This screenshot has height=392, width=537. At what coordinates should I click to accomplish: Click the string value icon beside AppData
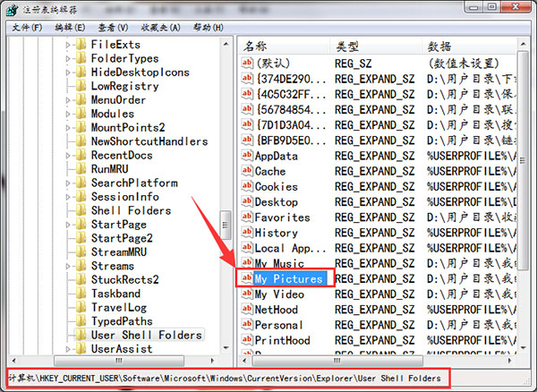247,156
